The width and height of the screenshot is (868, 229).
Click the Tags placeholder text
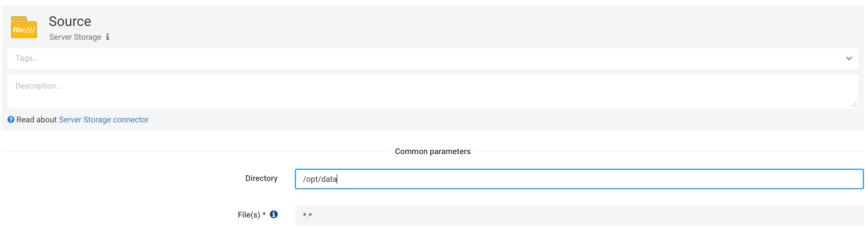coord(27,58)
